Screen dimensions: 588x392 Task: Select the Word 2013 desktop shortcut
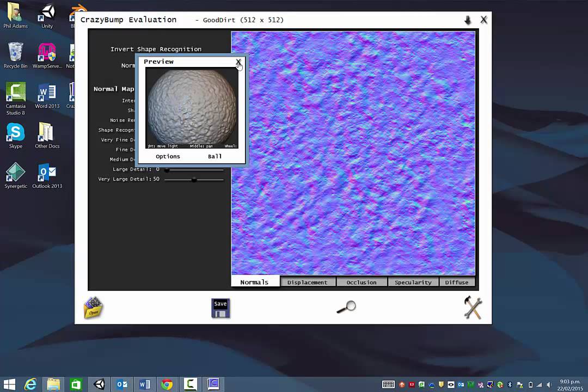point(47,96)
